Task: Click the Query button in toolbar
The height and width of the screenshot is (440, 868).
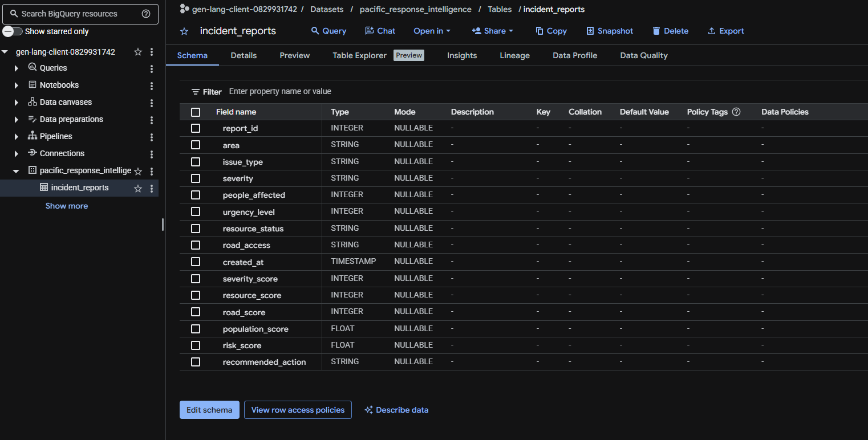Action: coord(328,31)
